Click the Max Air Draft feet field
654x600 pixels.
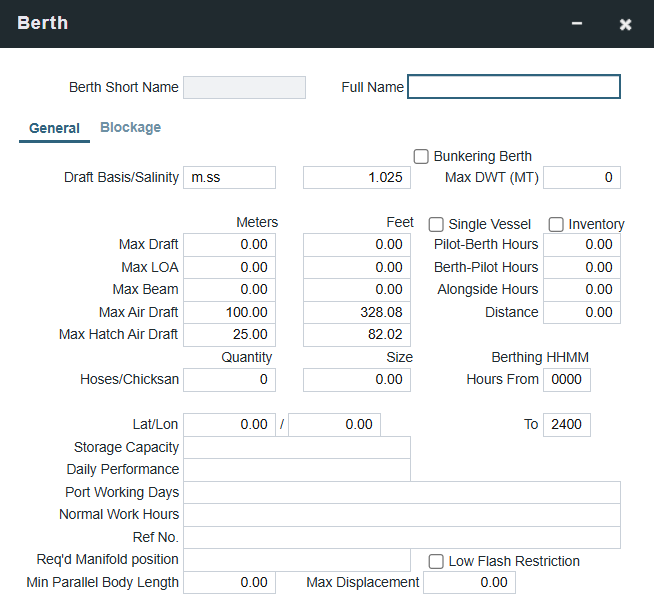[x=356, y=312]
